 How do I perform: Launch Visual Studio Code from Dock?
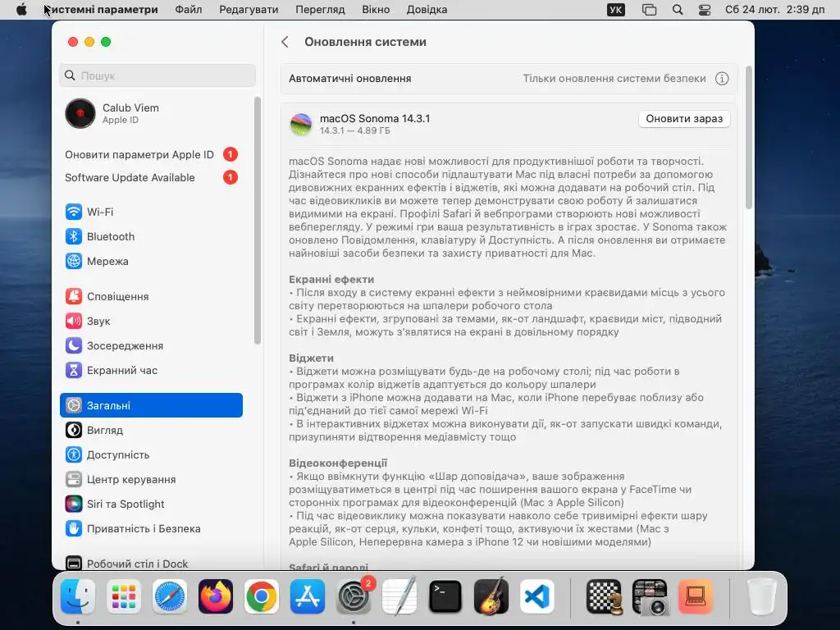click(x=536, y=596)
